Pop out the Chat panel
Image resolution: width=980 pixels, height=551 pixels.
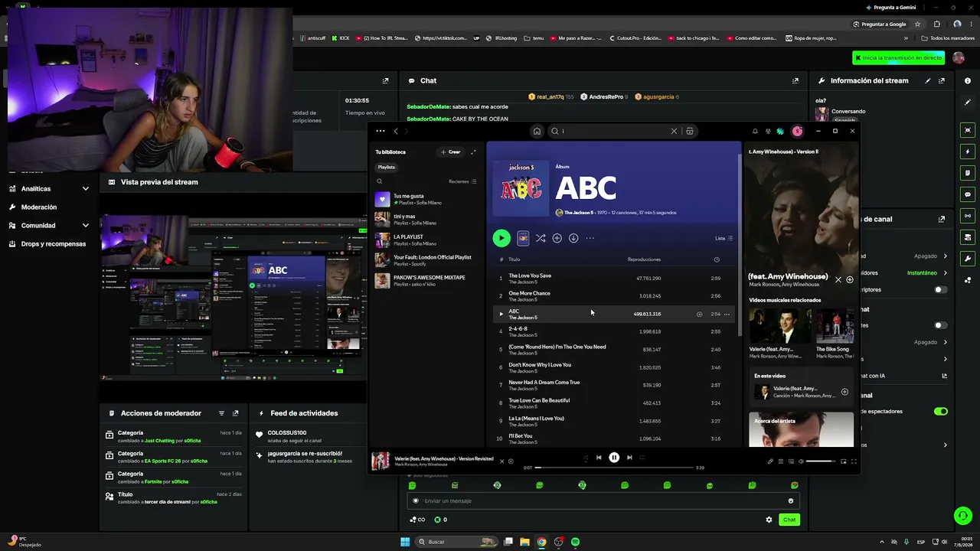click(795, 80)
